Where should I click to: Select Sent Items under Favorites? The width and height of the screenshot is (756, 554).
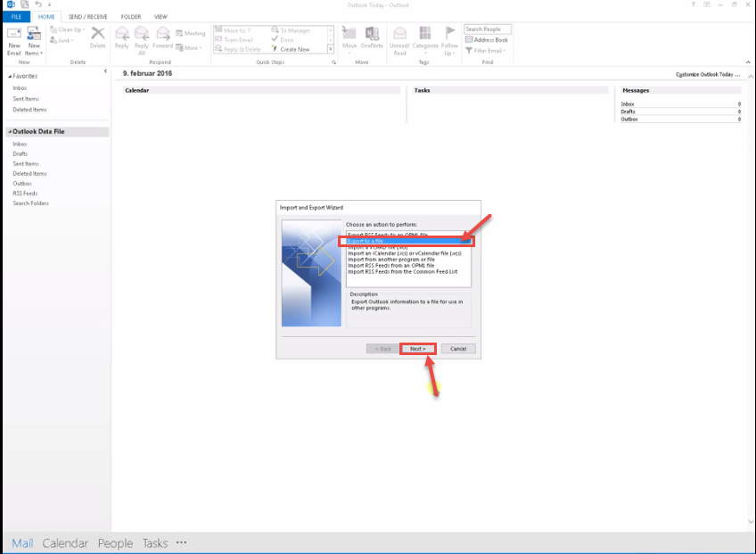click(x=26, y=98)
